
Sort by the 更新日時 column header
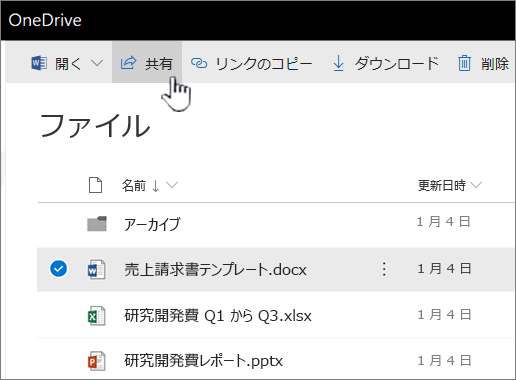point(442,185)
